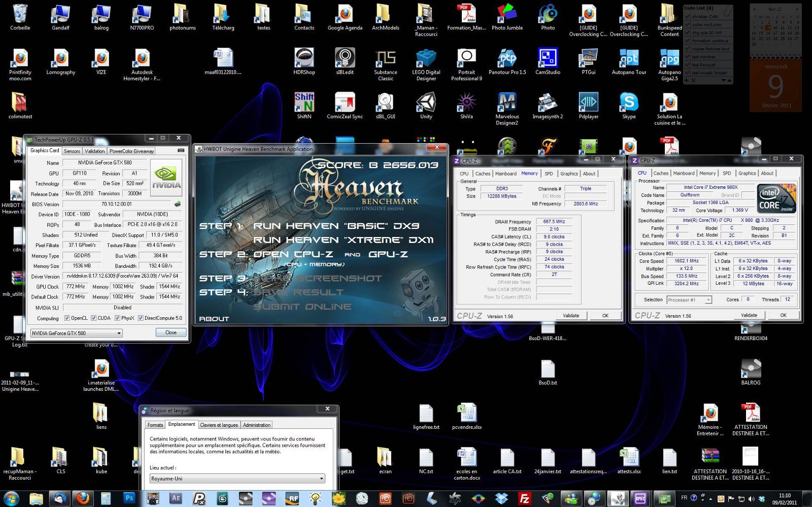Open Administration tab in Région et langue
The width and height of the screenshot is (812, 507).
(257, 425)
